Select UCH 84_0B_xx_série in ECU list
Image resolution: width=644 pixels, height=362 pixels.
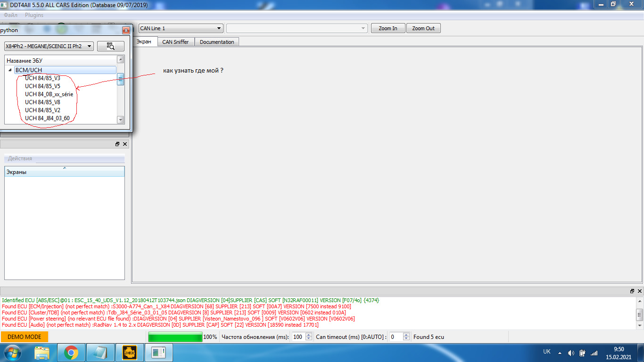coord(49,94)
